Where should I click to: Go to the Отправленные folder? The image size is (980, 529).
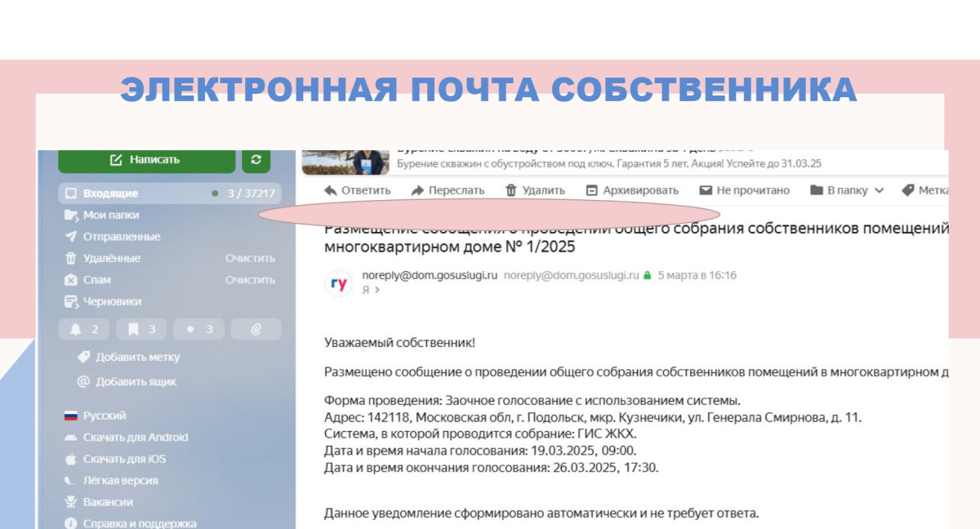click(x=121, y=237)
